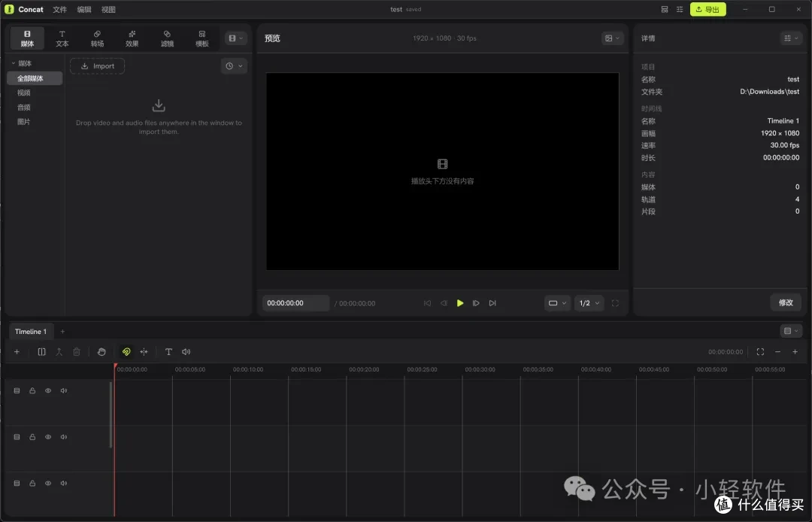Screen dimensions: 812x522
Task: Add a text clip with the T icon
Action: point(168,351)
